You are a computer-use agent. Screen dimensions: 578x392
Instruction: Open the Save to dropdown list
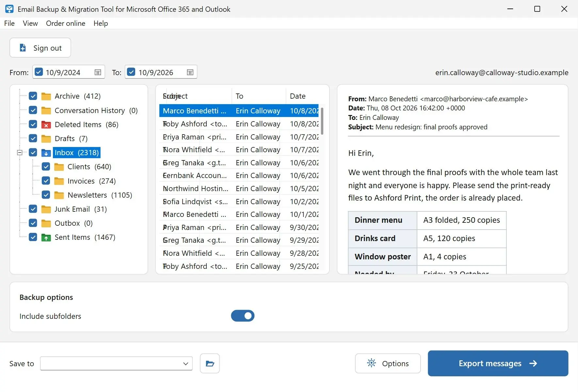pyautogui.click(x=185, y=364)
